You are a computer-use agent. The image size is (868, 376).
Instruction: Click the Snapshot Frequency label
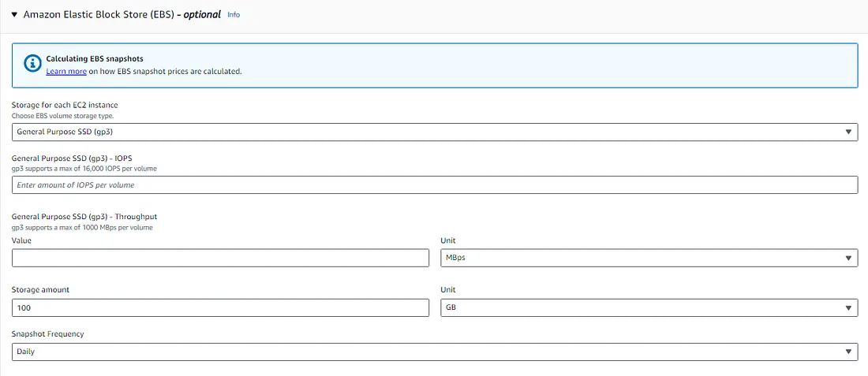tap(47, 333)
